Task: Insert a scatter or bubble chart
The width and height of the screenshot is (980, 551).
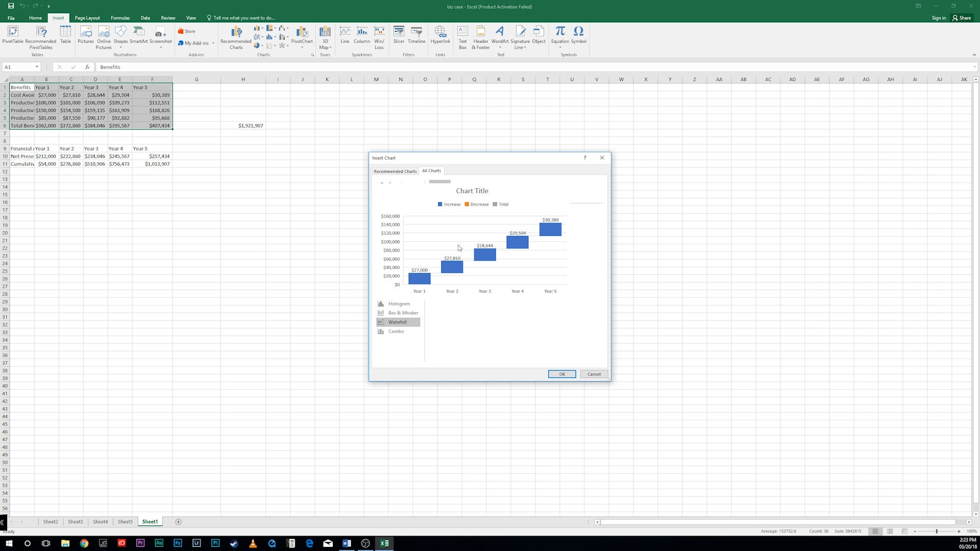Action: pos(271,45)
